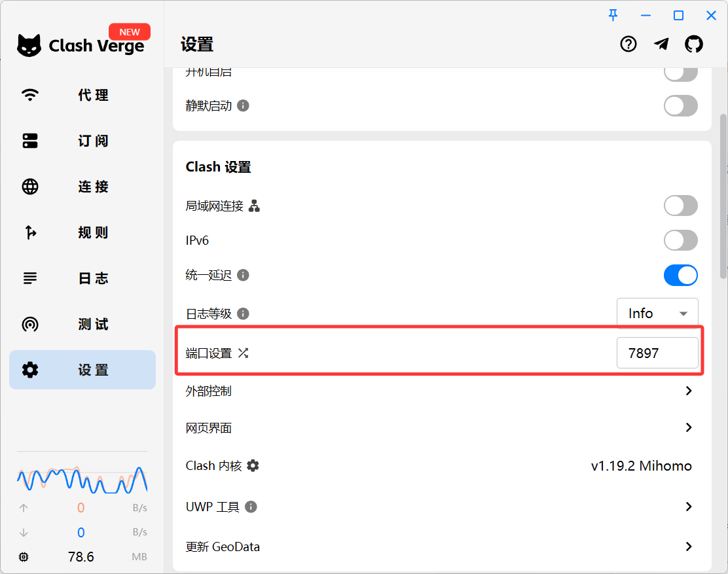
Task: Click the network icon beside 局域网连接
Action: click(x=254, y=206)
